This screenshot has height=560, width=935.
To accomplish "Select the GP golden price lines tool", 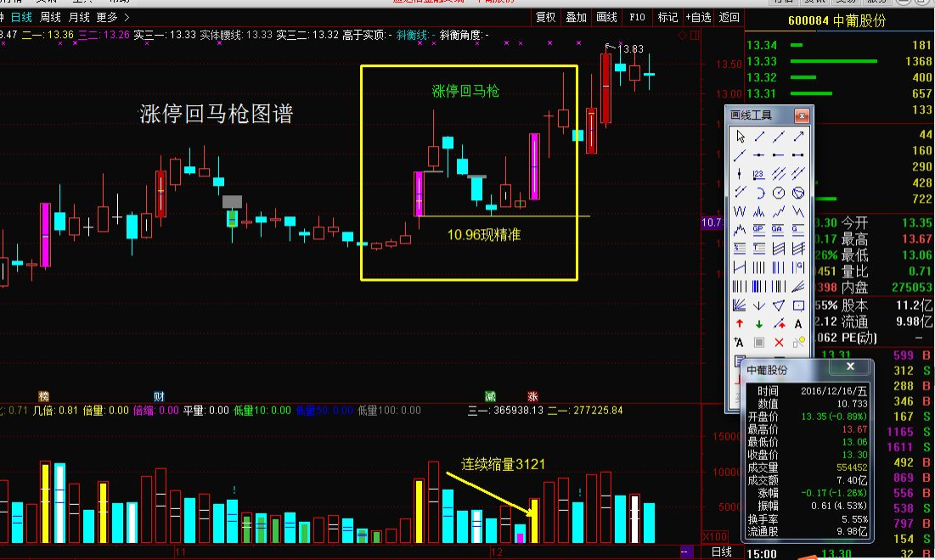I will 758,230.
